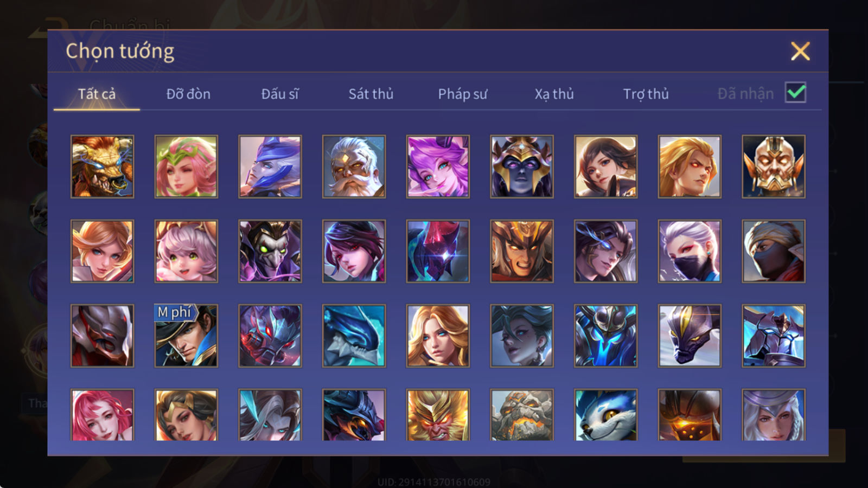The width and height of the screenshot is (868, 488).
Task: Choose the purple-haired girl hero portrait
Action: click(x=438, y=166)
